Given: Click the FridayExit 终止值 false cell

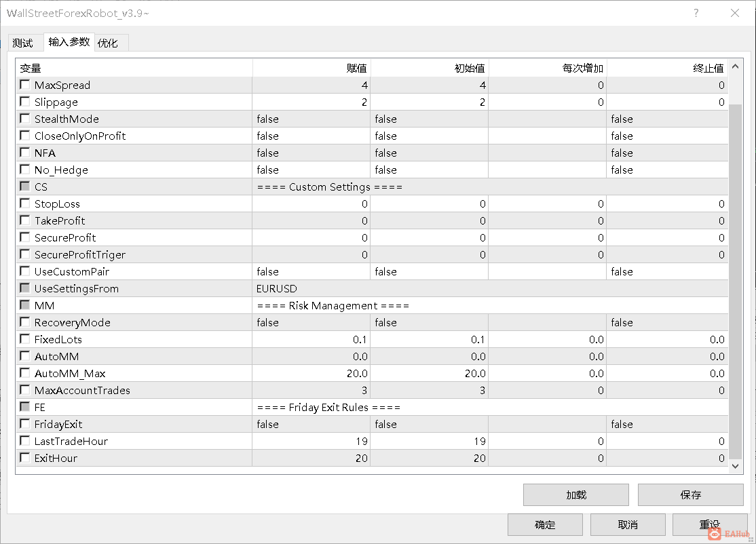Looking at the screenshot, I should tap(667, 424).
